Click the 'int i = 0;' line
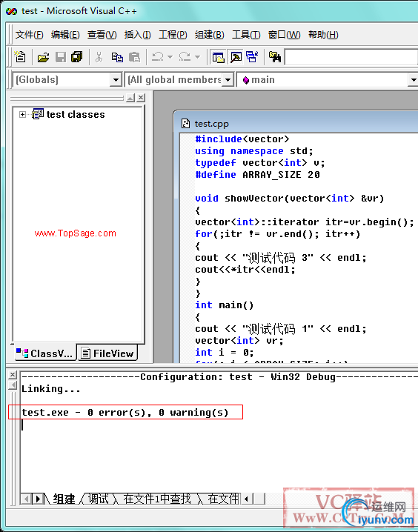The image size is (418, 532). 225,353
